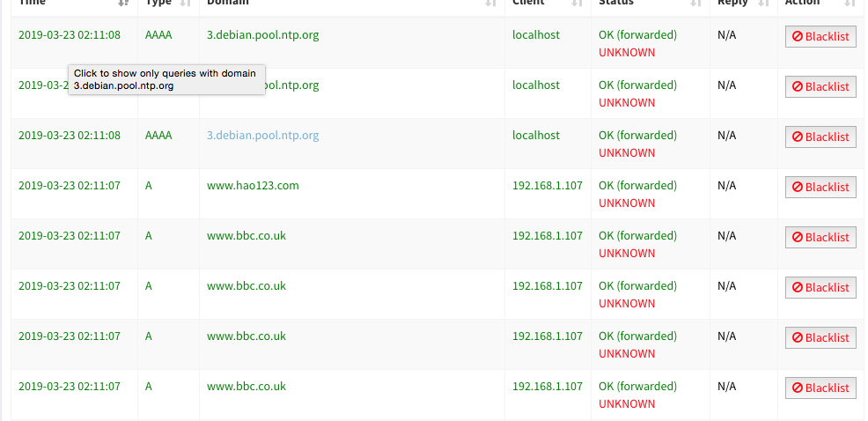Click localhost client in blue-highlighted domain row
The height and width of the screenshot is (421, 868).
536,135
